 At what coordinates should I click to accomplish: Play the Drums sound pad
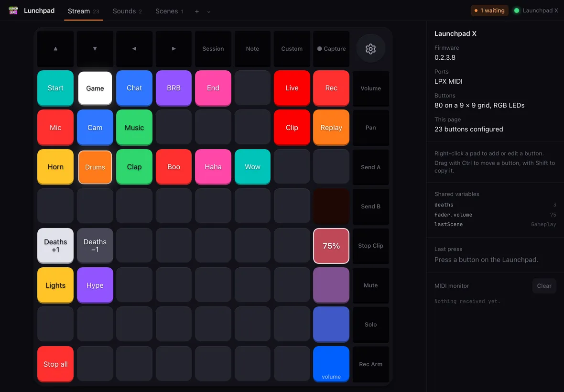click(x=95, y=167)
